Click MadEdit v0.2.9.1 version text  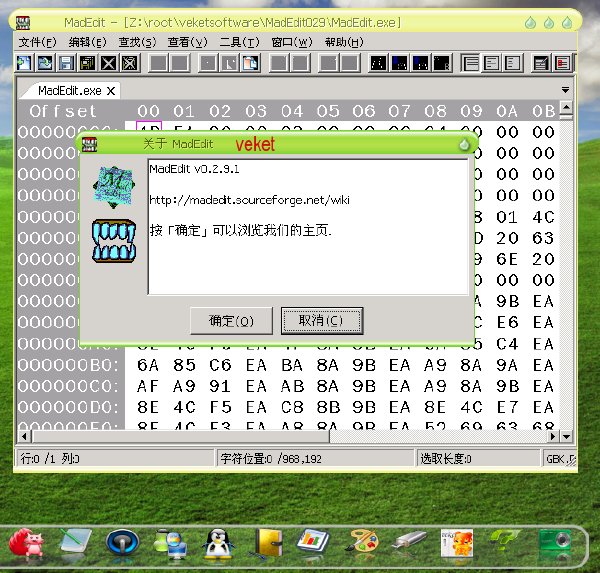(x=194, y=169)
